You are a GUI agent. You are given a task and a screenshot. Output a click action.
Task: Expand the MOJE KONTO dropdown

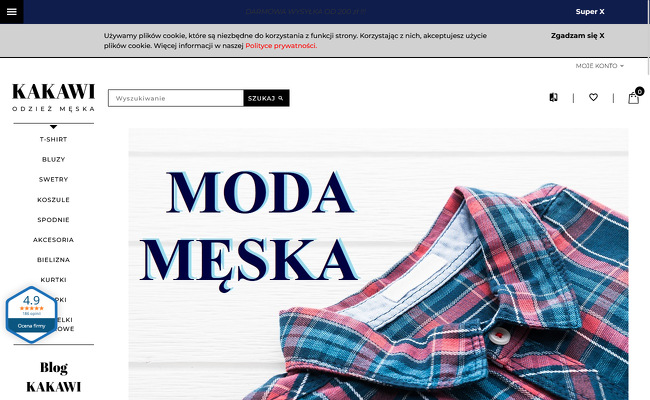pos(599,66)
